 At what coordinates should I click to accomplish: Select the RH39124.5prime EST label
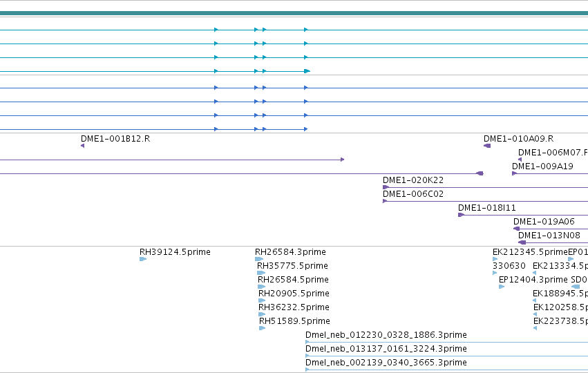click(175, 252)
